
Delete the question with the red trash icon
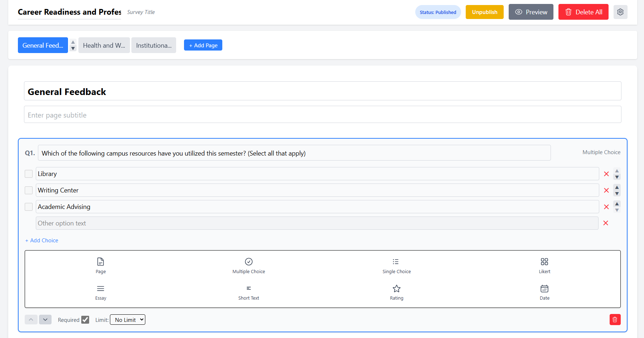click(615, 319)
